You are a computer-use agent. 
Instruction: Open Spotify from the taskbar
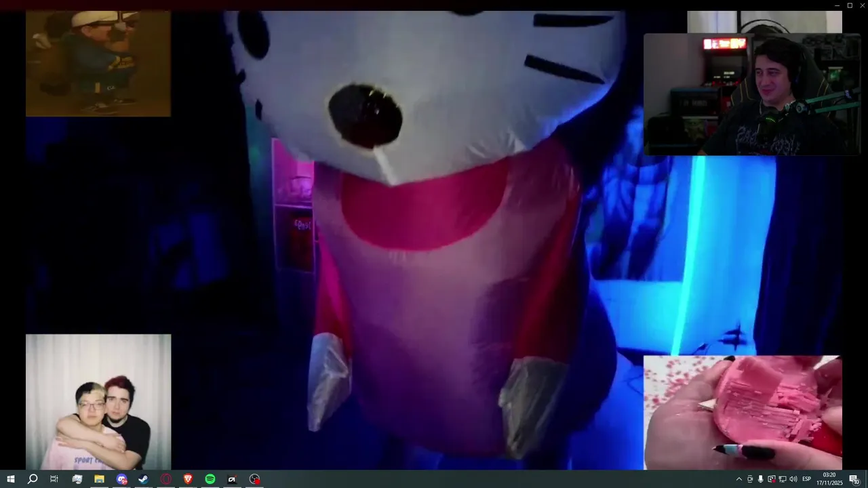[x=210, y=479]
